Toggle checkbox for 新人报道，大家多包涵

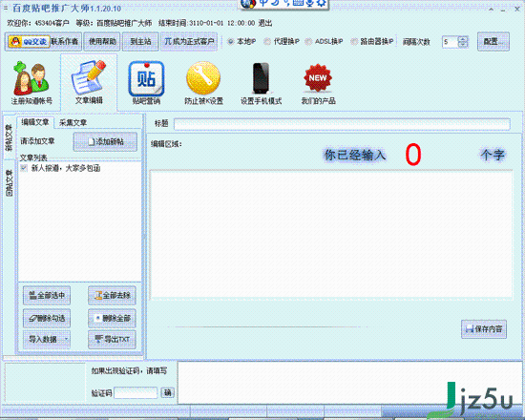pos(24,168)
